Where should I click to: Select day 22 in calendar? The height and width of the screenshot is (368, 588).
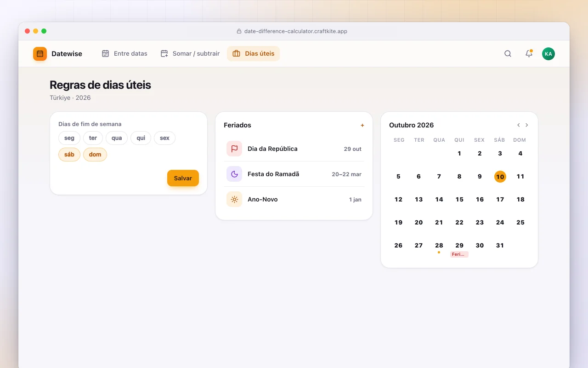pyautogui.click(x=459, y=223)
